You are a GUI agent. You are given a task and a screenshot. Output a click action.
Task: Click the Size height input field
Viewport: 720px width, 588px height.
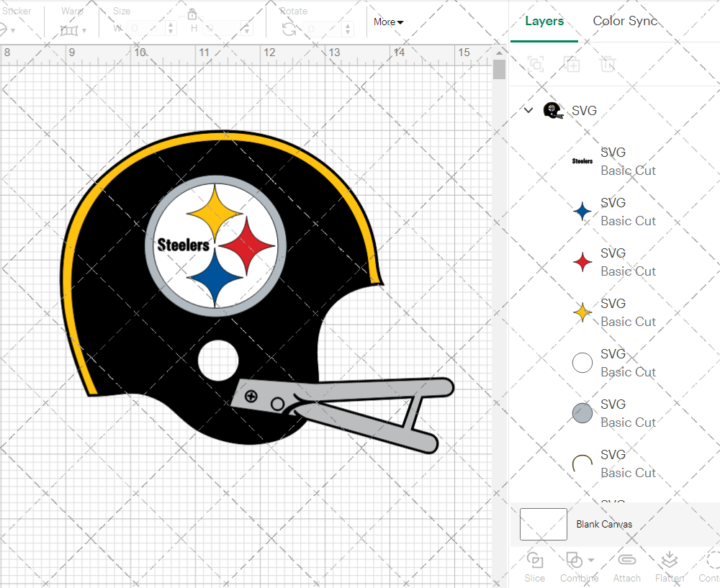pos(222,29)
